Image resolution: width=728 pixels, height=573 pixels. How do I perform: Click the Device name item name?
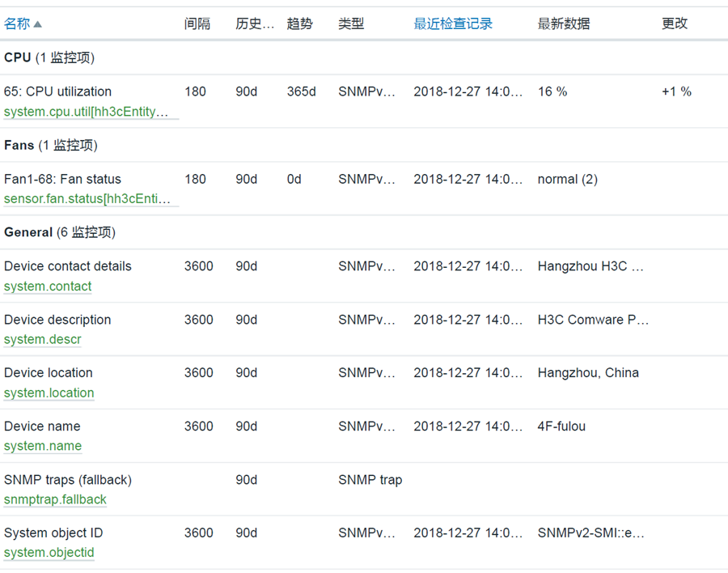pos(42,427)
